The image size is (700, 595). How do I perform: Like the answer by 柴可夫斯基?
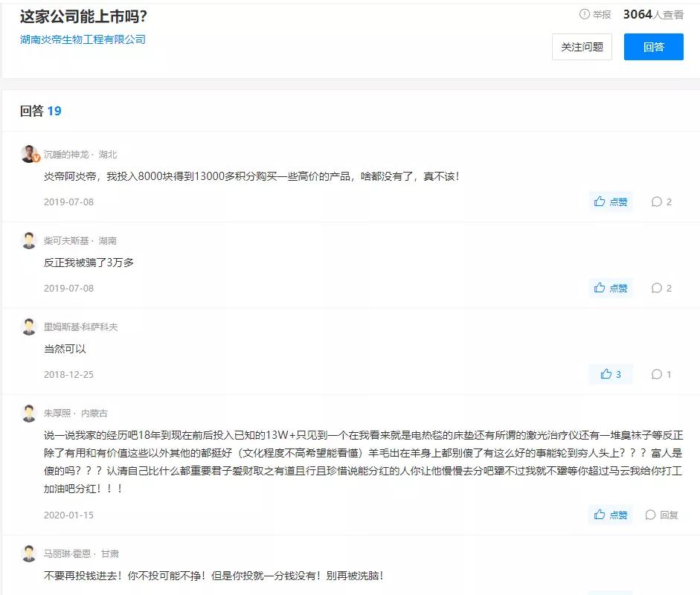pos(610,288)
